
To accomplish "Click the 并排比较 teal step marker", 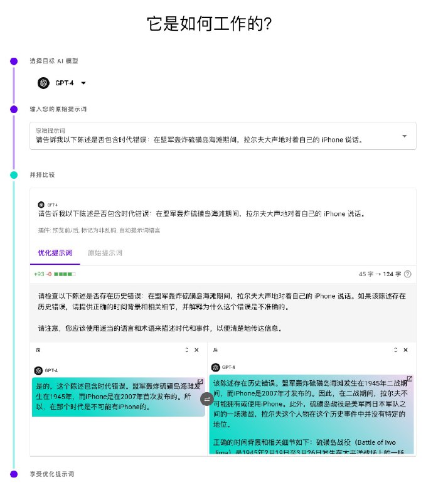I will (14, 175).
